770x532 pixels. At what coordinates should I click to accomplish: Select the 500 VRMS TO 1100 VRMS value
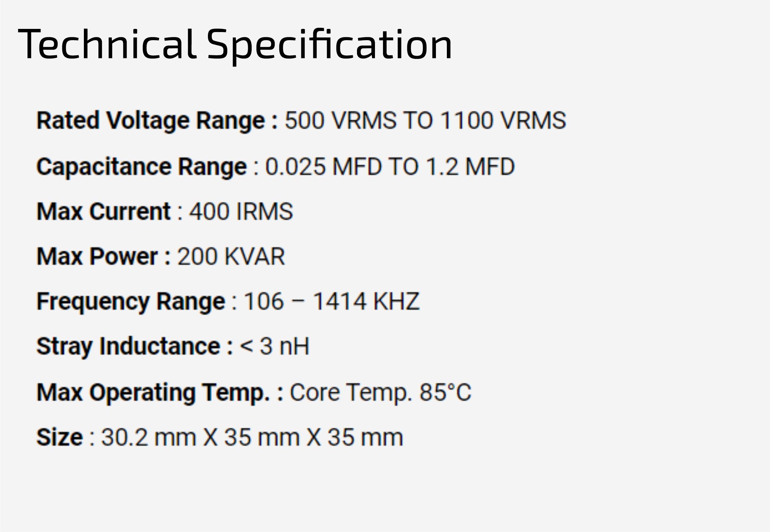[425, 120]
